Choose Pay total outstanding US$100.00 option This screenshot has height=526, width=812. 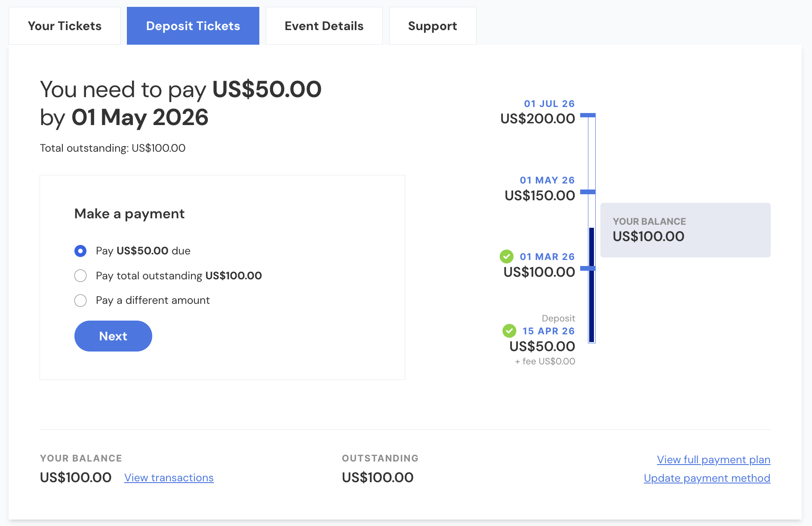tap(80, 275)
